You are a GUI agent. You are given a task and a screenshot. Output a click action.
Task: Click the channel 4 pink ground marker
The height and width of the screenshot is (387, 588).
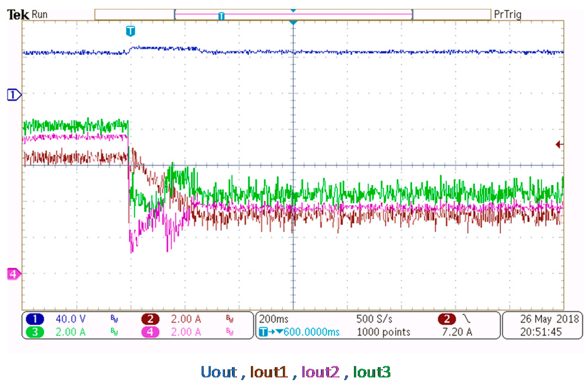(14, 274)
